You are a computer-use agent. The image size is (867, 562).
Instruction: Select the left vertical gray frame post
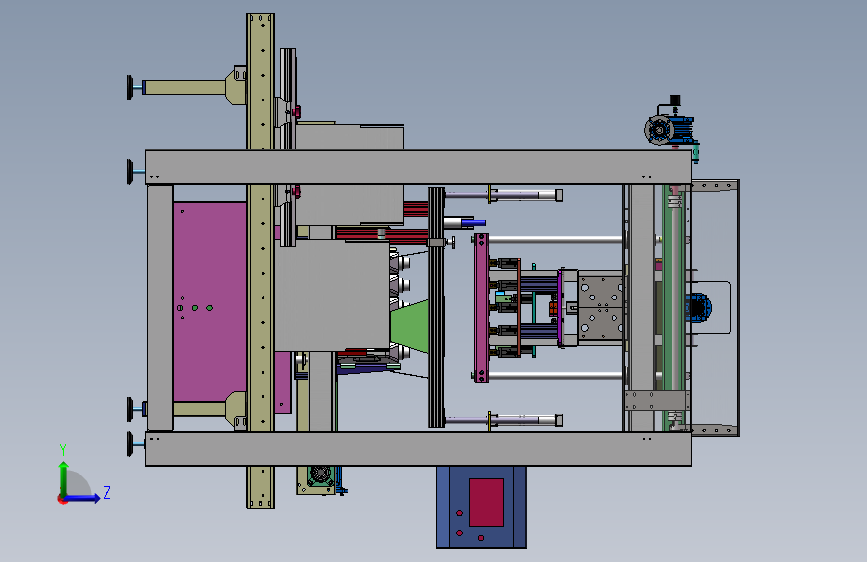[x=160, y=308]
